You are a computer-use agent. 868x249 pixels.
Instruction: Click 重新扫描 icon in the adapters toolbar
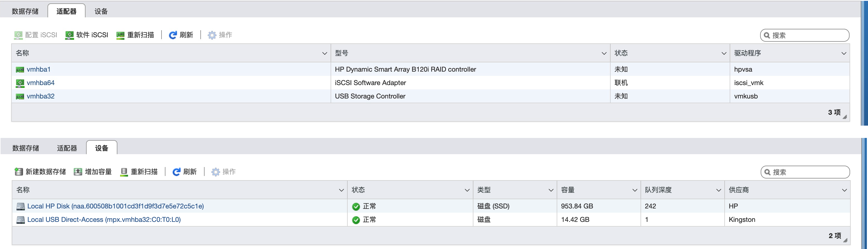pyautogui.click(x=120, y=35)
